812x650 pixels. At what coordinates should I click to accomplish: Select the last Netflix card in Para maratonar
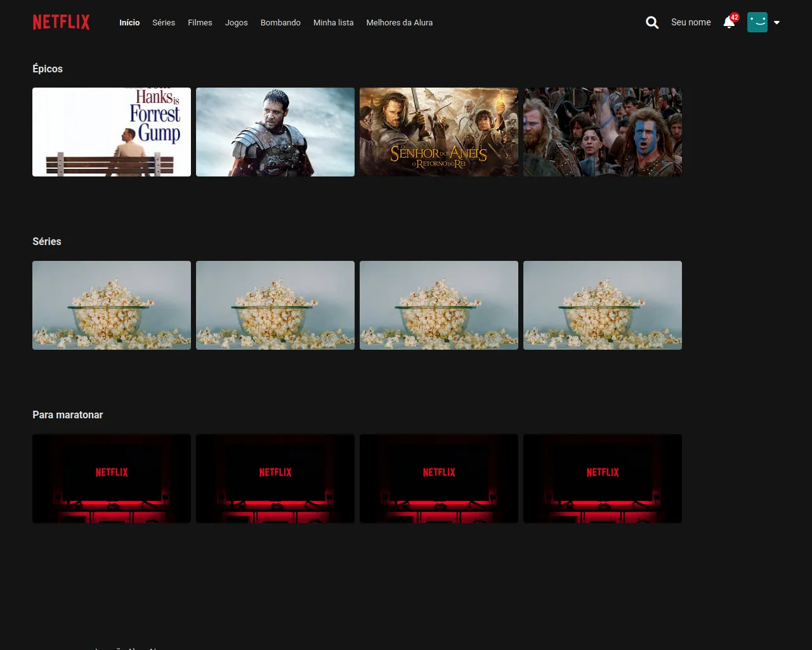click(603, 479)
